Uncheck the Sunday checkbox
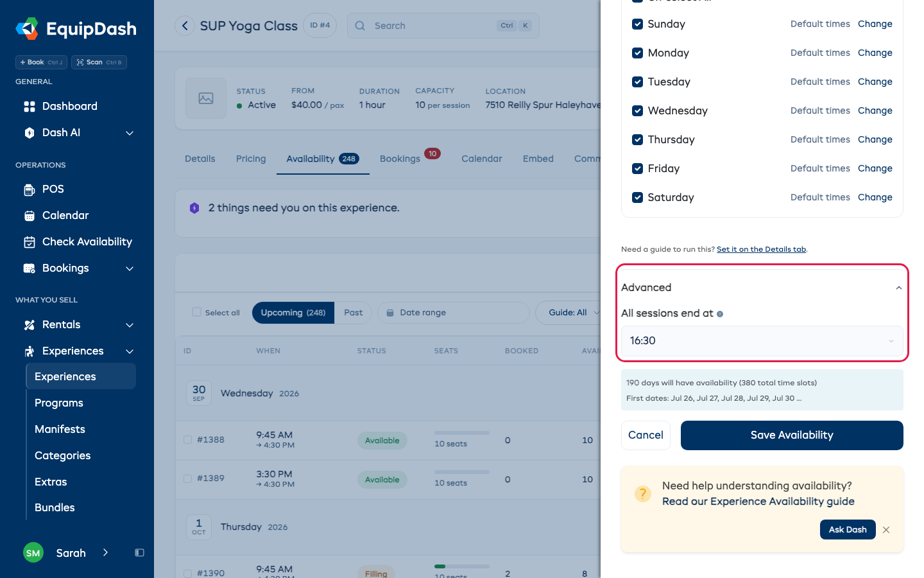The width and height of the screenshot is (924, 578). [638, 24]
